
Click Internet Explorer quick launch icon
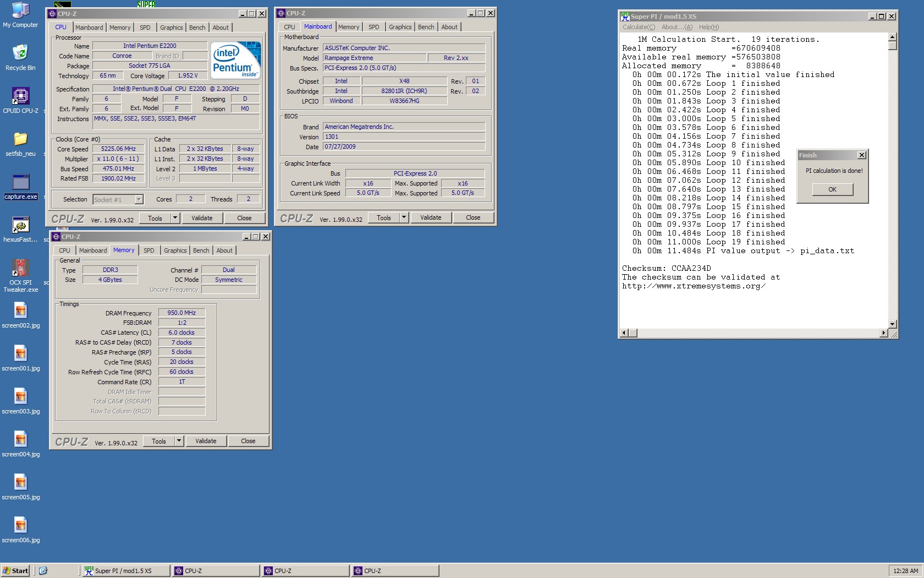click(x=43, y=571)
